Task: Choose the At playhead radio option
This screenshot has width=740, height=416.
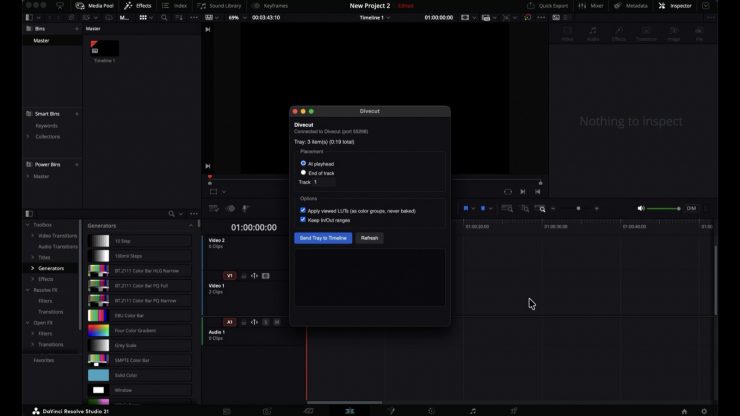Action: [303, 163]
